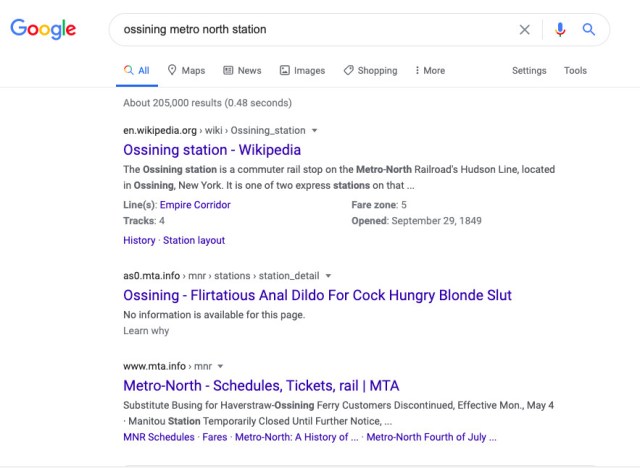Activate voice search microphone icon
Viewport: 640px width, 468px height.
pyautogui.click(x=560, y=29)
